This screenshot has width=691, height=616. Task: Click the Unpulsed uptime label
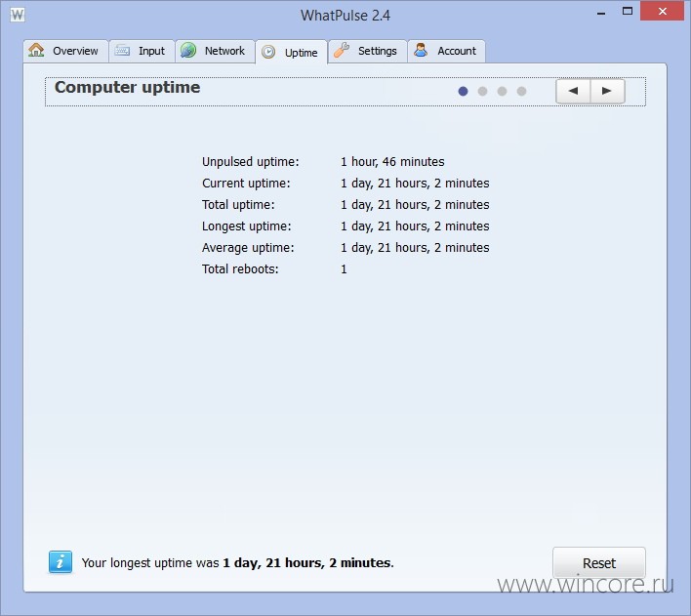click(250, 162)
